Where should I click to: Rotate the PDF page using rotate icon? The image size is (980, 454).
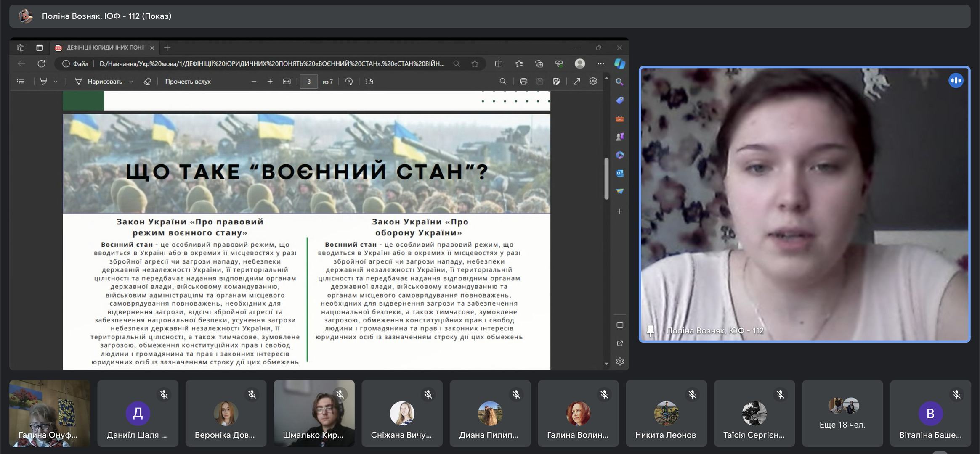click(x=349, y=82)
